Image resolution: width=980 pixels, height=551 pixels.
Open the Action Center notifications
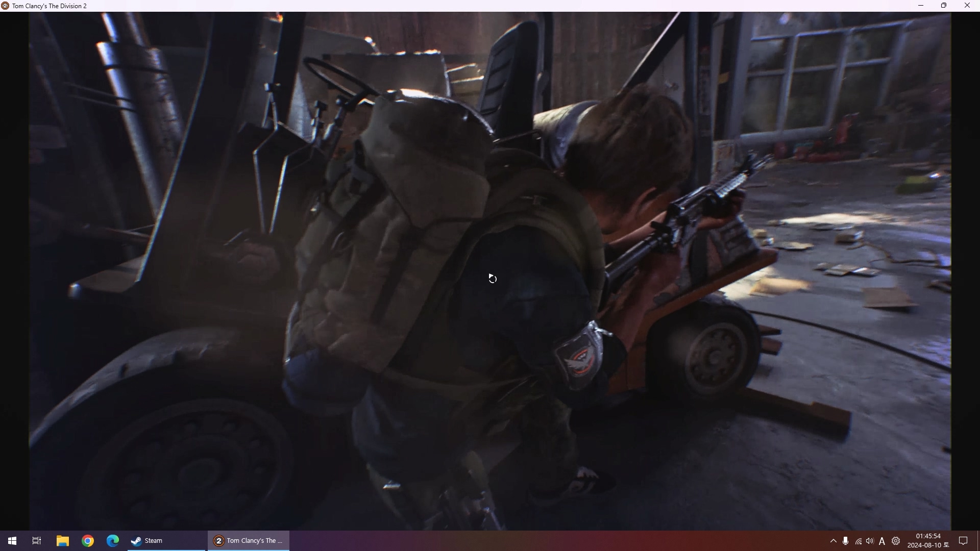(964, 541)
